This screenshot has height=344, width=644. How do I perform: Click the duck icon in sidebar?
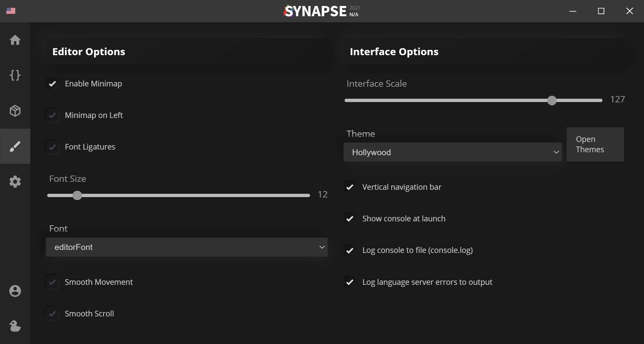(x=15, y=326)
